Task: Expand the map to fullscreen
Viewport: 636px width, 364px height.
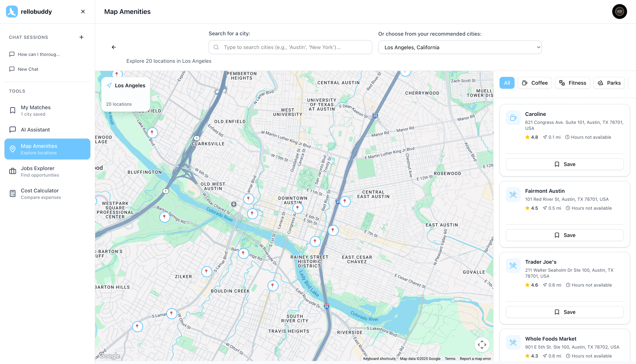Action: tap(482, 344)
